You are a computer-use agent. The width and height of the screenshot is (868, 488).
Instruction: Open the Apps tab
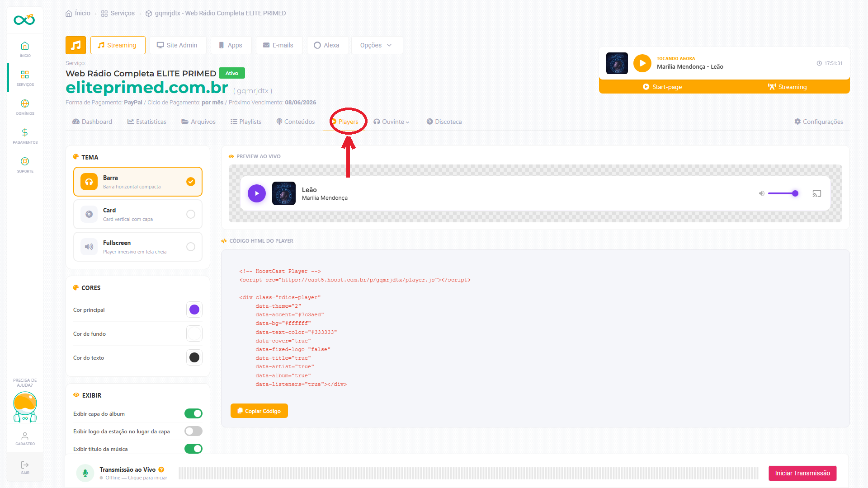(x=231, y=45)
